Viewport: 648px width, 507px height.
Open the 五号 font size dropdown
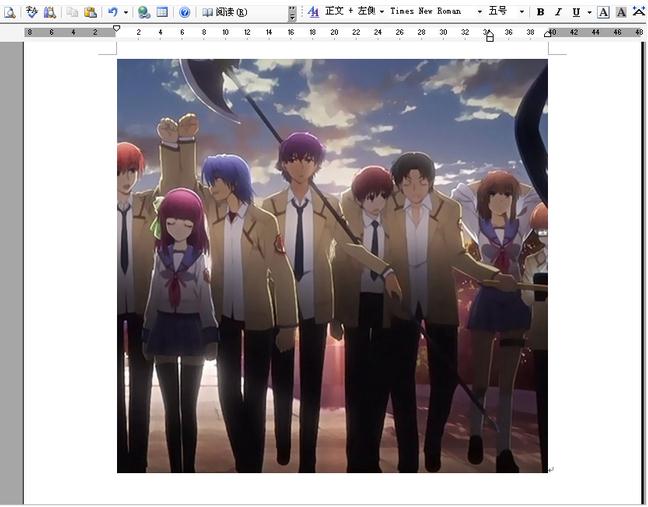(x=522, y=12)
